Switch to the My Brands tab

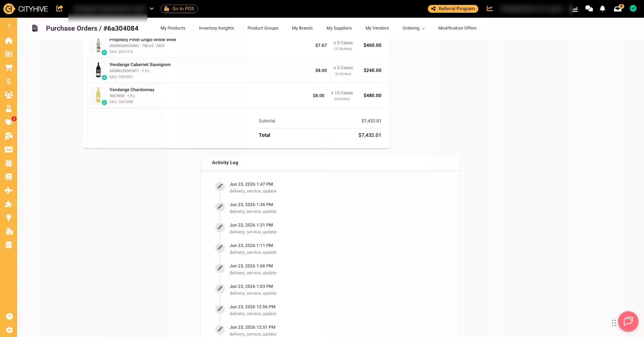pyautogui.click(x=302, y=28)
